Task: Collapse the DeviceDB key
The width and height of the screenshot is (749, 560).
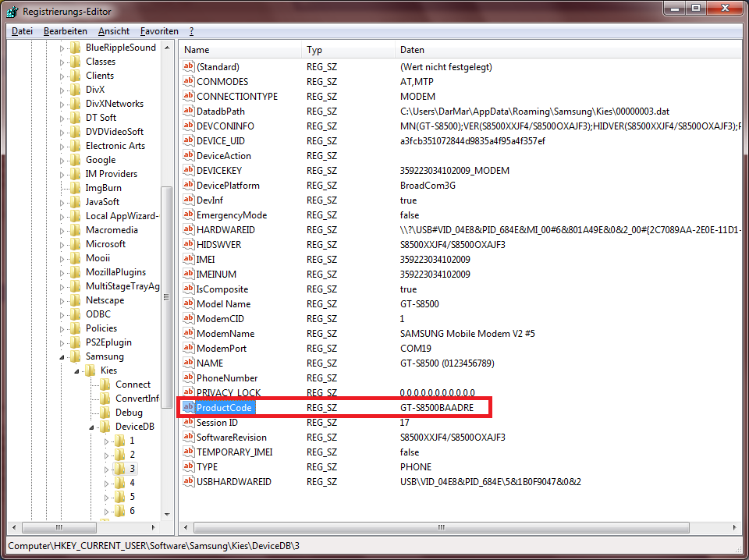Action: click(91, 427)
